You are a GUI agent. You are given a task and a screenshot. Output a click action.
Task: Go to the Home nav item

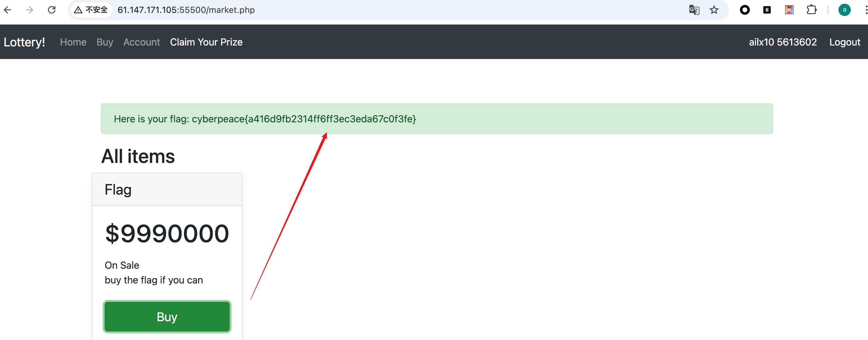click(73, 42)
